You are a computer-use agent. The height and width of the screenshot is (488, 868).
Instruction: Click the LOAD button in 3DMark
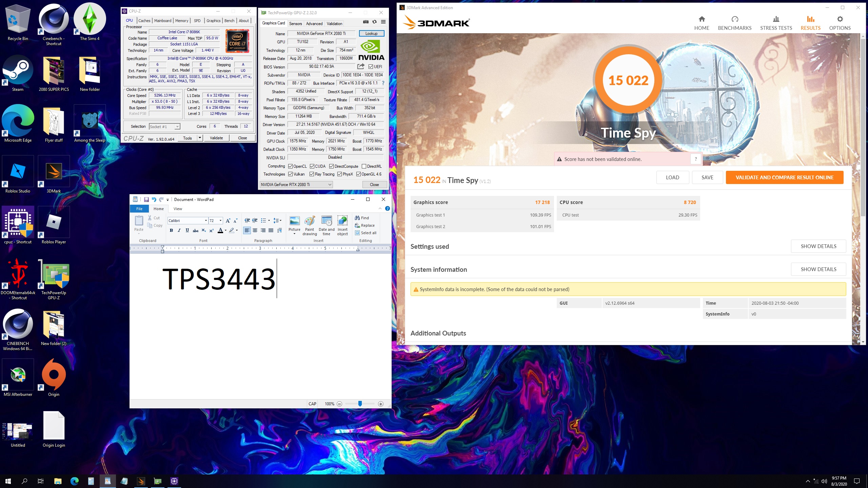tap(672, 178)
